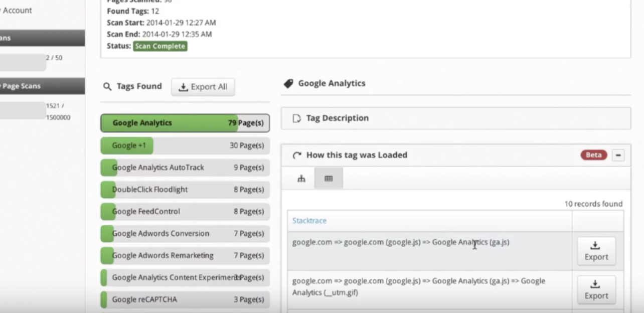Click the Beta badge
Screen dimensions: 644x313
point(594,155)
